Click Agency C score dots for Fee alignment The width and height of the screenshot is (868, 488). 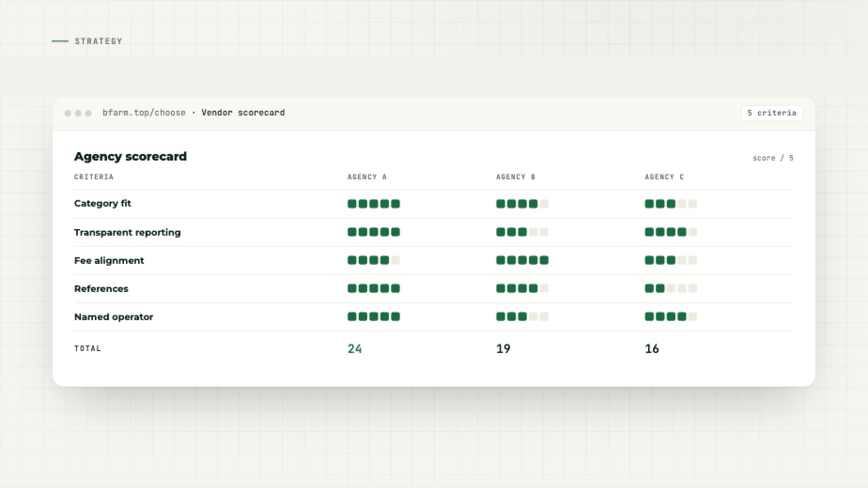coord(671,260)
